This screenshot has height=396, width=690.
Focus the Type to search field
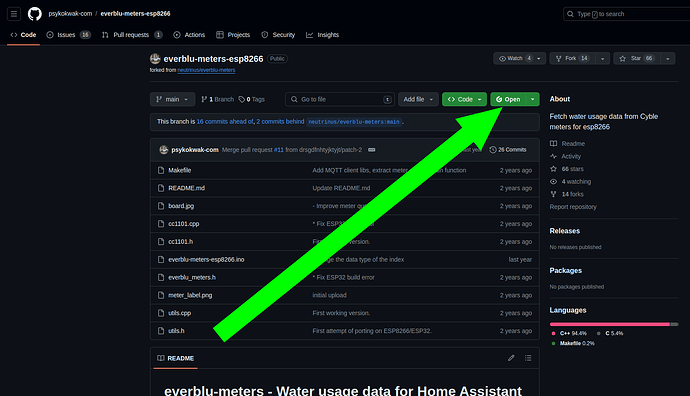pyautogui.click(x=626, y=14)
